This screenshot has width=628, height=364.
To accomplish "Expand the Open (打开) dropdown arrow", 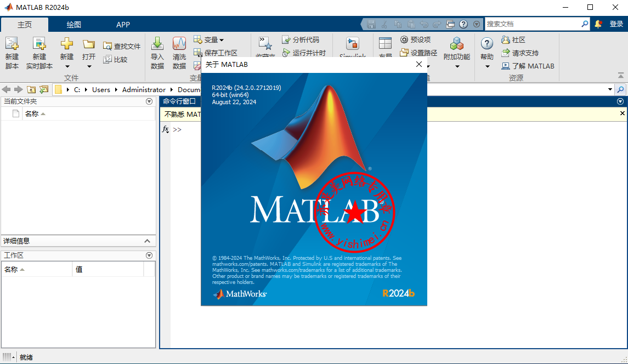I will coord(89,66).
